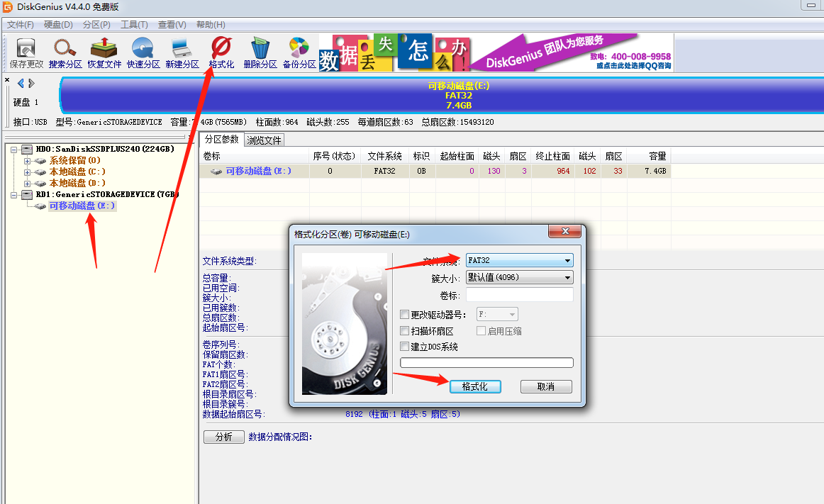
Task: Confirm with the Format (格式化) dialog button
Action: coord(475,387)
